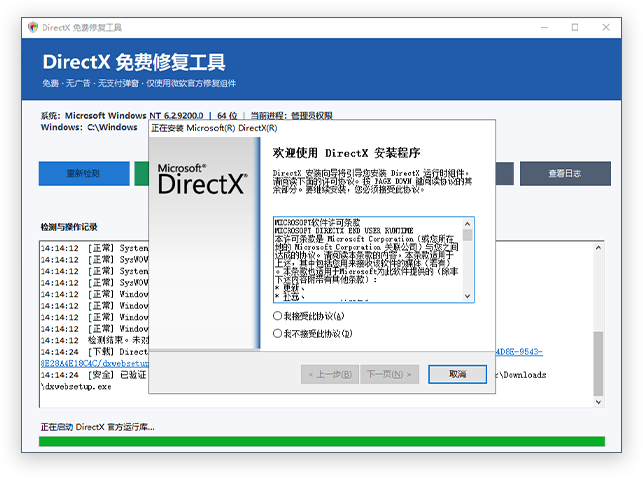
Task: Click the log panel scroll down arrow
Action: (x=598, y=402)
